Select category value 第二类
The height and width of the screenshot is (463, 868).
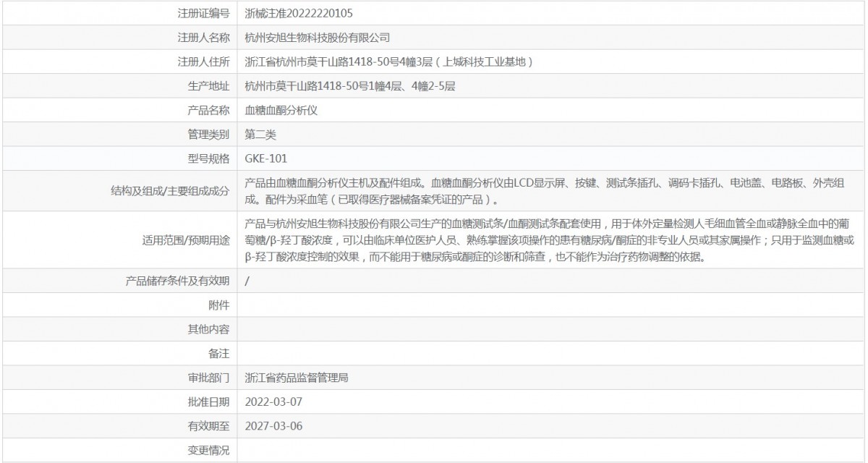tap(261, 135)
